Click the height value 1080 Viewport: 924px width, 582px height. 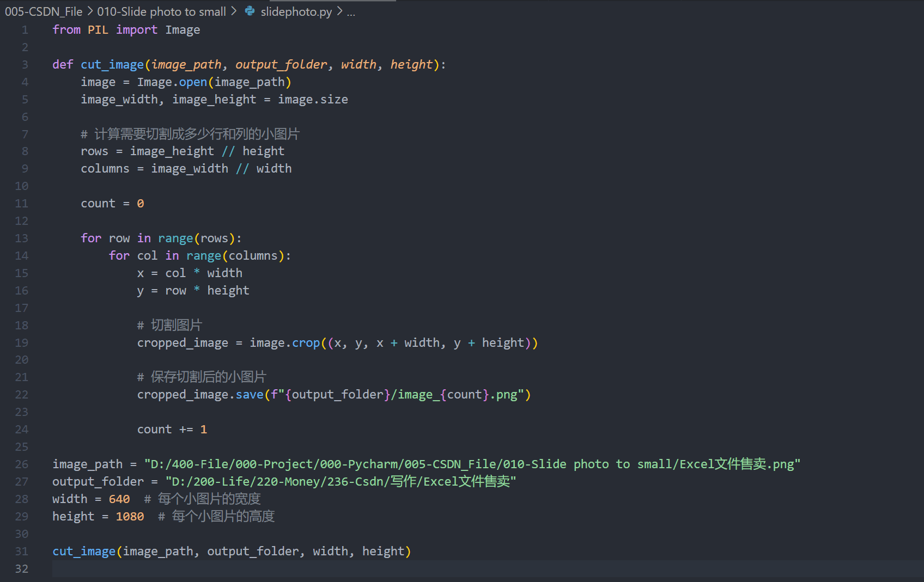click(130, 517)
